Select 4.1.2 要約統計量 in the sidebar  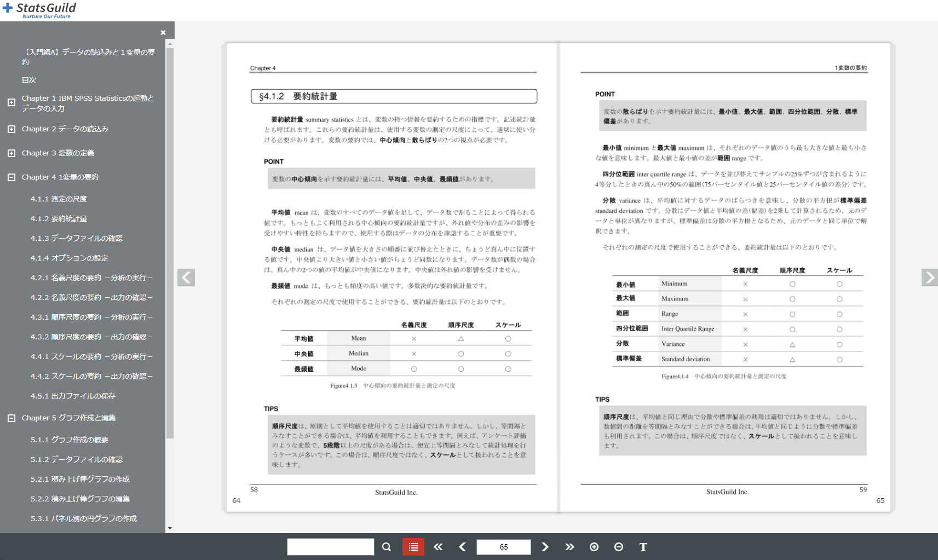59,218
